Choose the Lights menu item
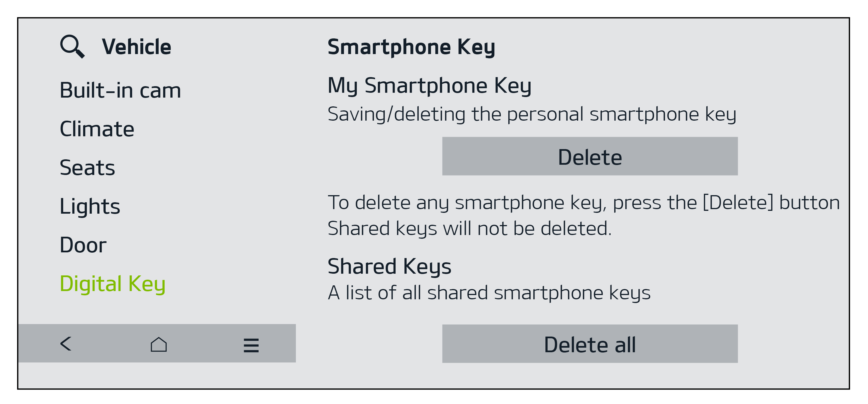This screenshot has height=404, width=868. pos(90,206)
